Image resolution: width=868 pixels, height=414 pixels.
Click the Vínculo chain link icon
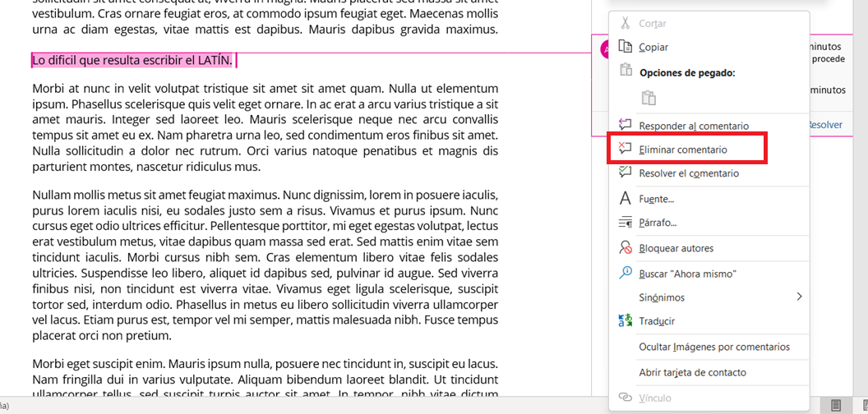pyautogui.click(x=625, y=398)
